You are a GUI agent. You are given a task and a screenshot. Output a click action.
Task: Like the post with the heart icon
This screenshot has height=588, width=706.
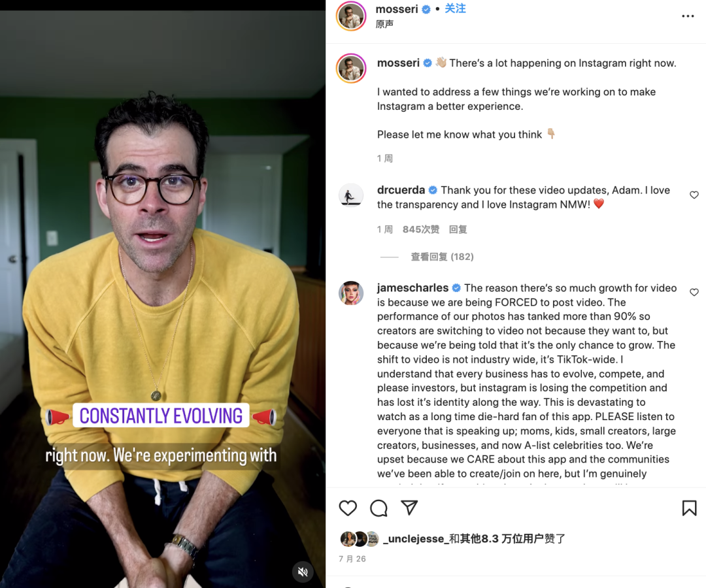pos(348,508)
